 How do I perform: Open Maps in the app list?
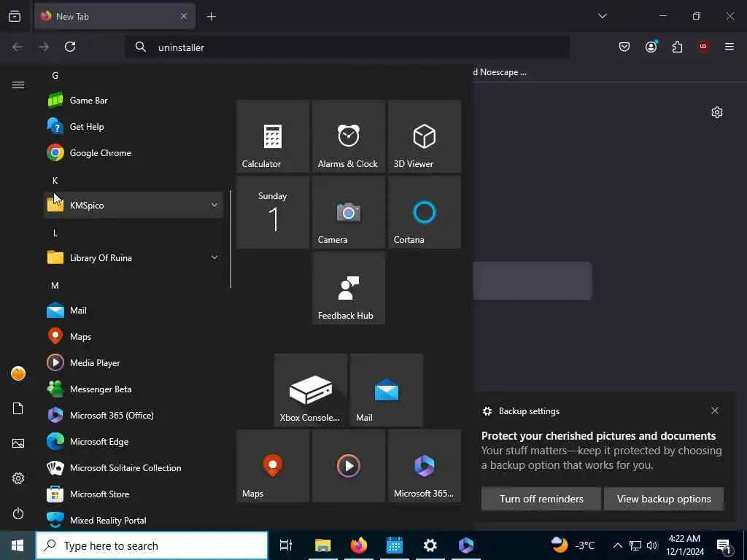(x=133, y=337)
